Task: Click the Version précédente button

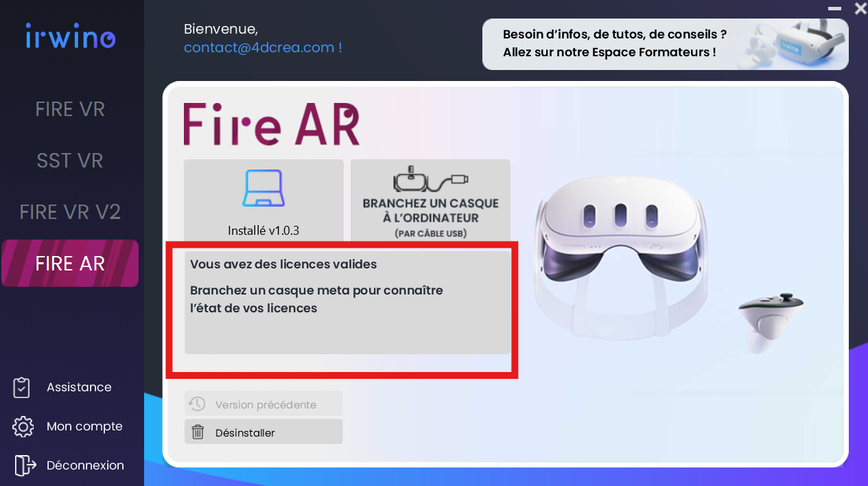Action: click(263, 404)
